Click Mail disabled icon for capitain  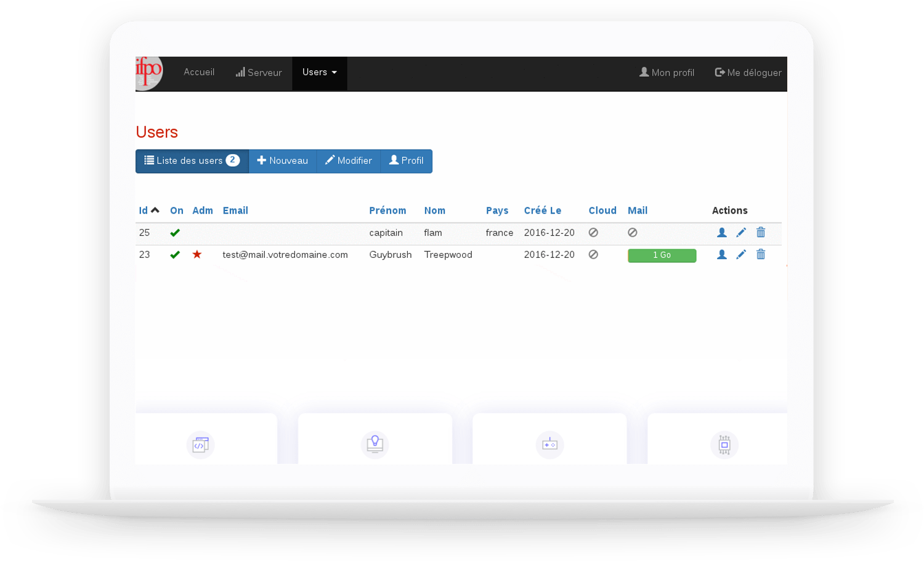pos(633,233)
